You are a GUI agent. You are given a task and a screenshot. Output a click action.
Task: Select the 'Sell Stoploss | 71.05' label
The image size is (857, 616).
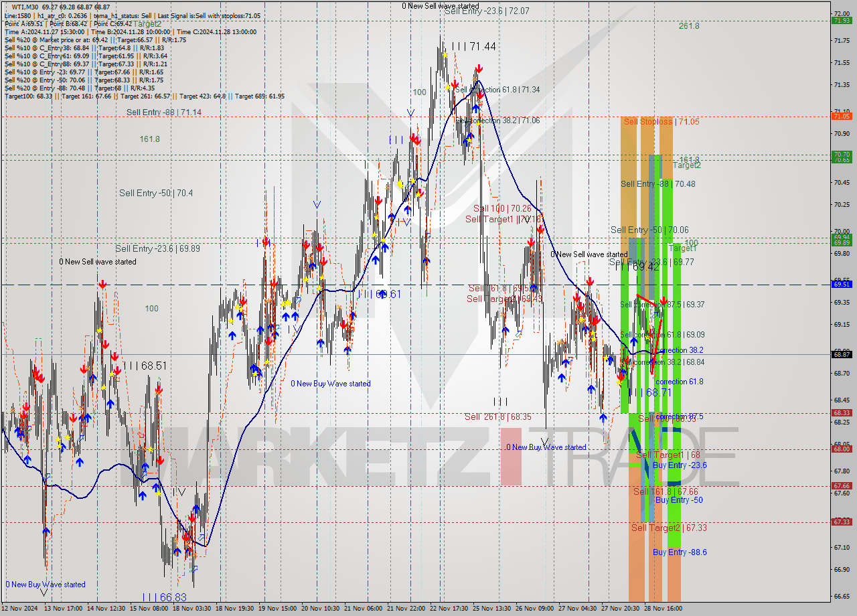coord(661,121)
